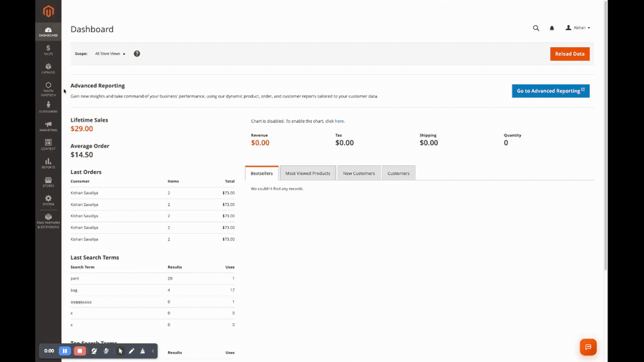644x362 pixels.
Task: Collapse the recorder toolbar chevron
Action: [x=153, y=351]
